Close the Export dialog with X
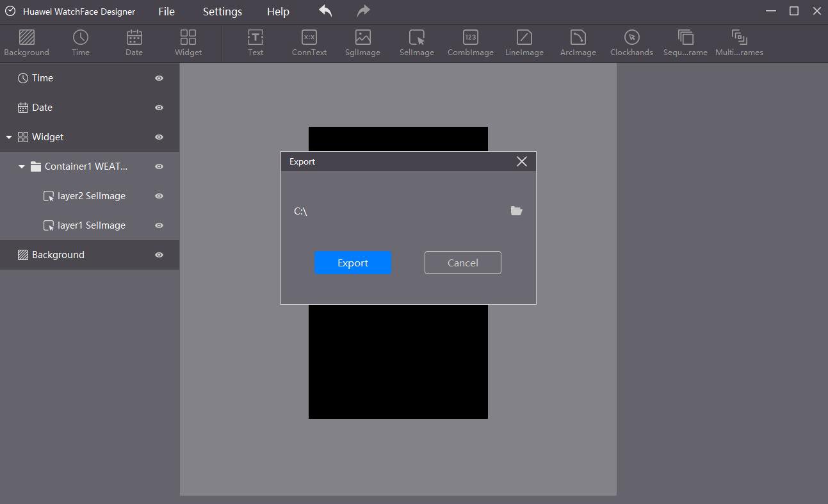Image resolution: width=828 pixels, height=504 pixels. click(521, 161)
